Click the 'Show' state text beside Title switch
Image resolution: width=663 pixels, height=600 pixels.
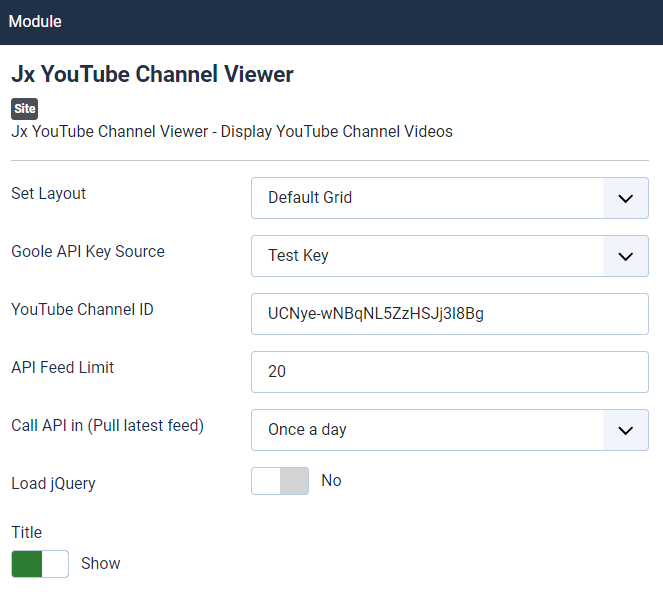[x=100, y=564]
